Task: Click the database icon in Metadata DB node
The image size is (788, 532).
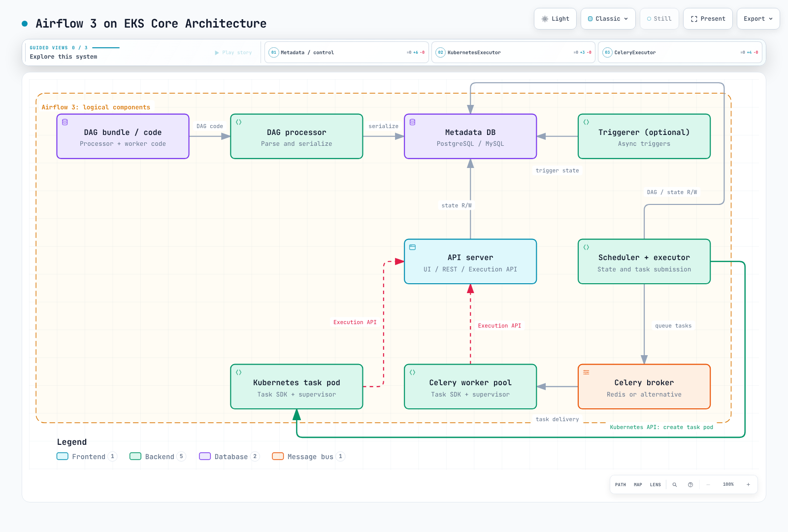Action: point(413,122)
